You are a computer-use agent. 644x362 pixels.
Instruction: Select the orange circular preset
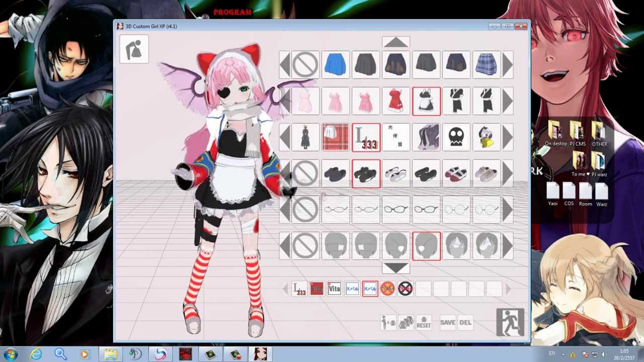[387, 289]
